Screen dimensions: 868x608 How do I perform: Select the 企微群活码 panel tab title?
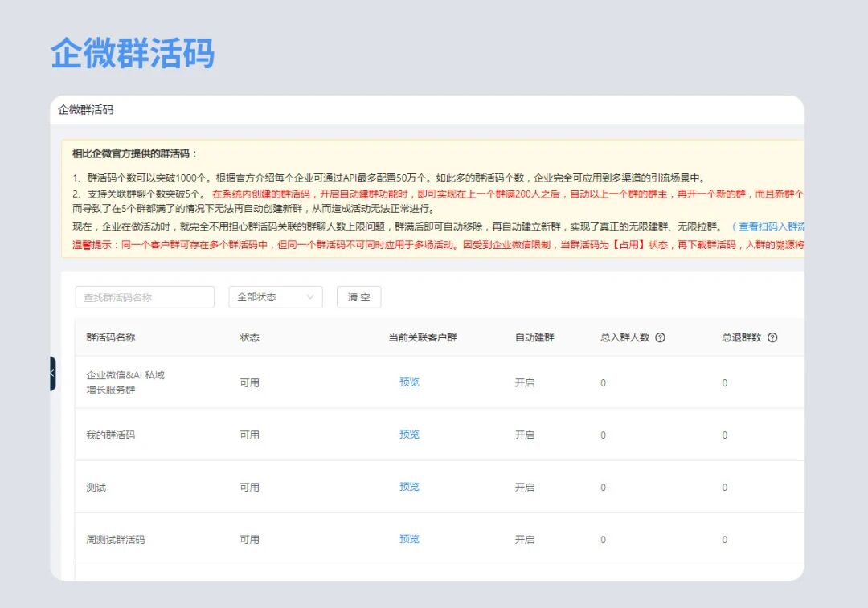point(86,110)
